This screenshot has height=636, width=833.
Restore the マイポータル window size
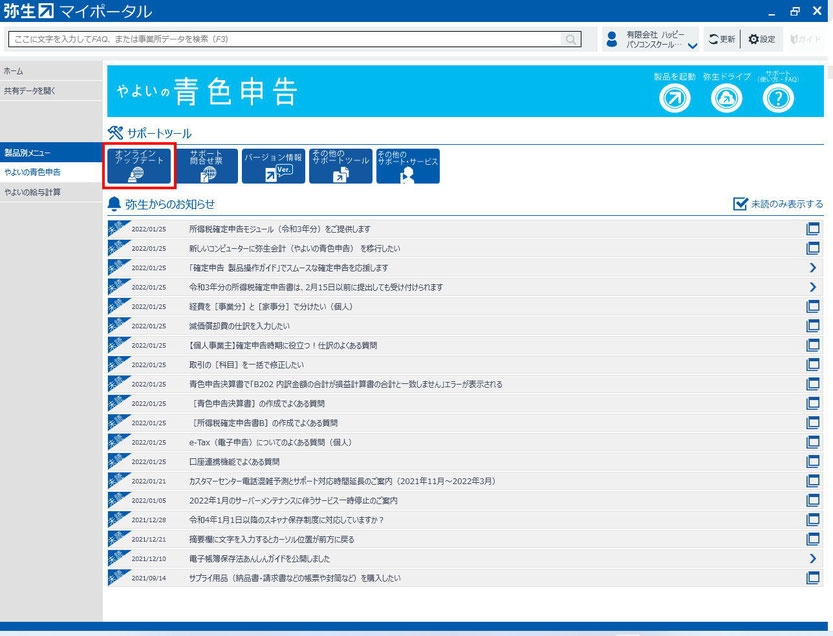pos(795,11)
